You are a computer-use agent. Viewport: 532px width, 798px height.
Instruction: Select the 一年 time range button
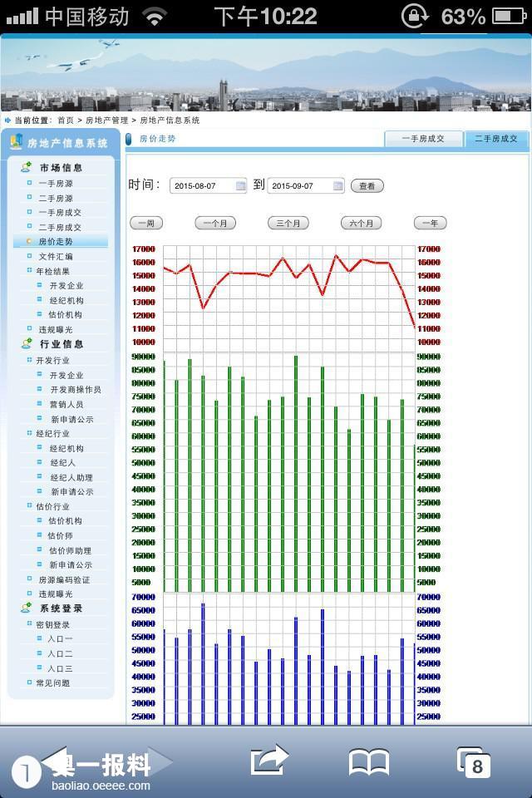(431, 223)
